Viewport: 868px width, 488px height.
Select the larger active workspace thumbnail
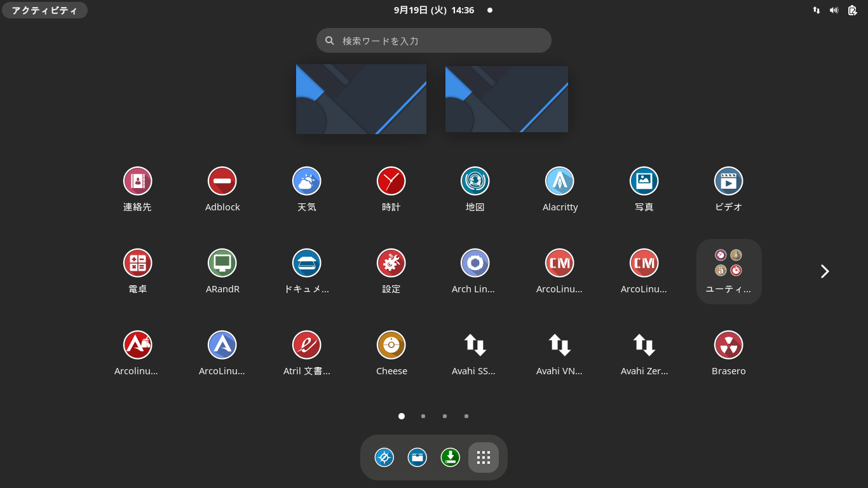361,99
